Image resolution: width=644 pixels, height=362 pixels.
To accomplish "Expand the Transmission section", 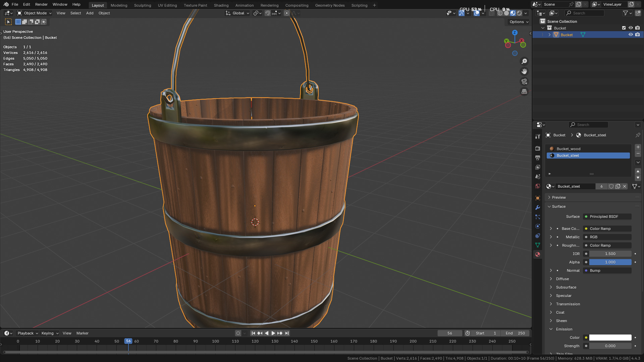I will pyautogui.click(x=568, y=304).
